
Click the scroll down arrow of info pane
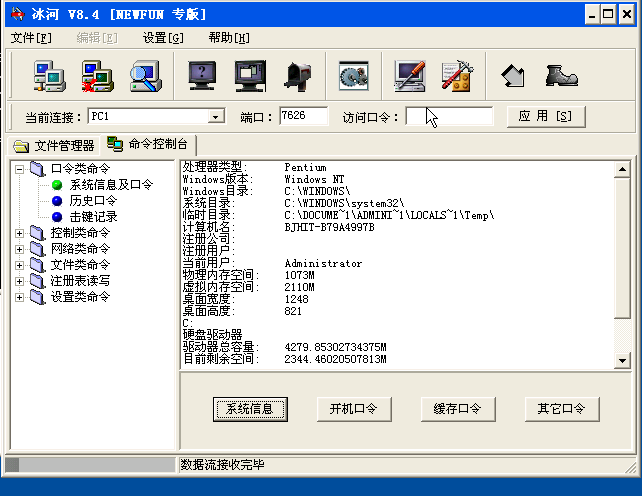tap(622, 360)
